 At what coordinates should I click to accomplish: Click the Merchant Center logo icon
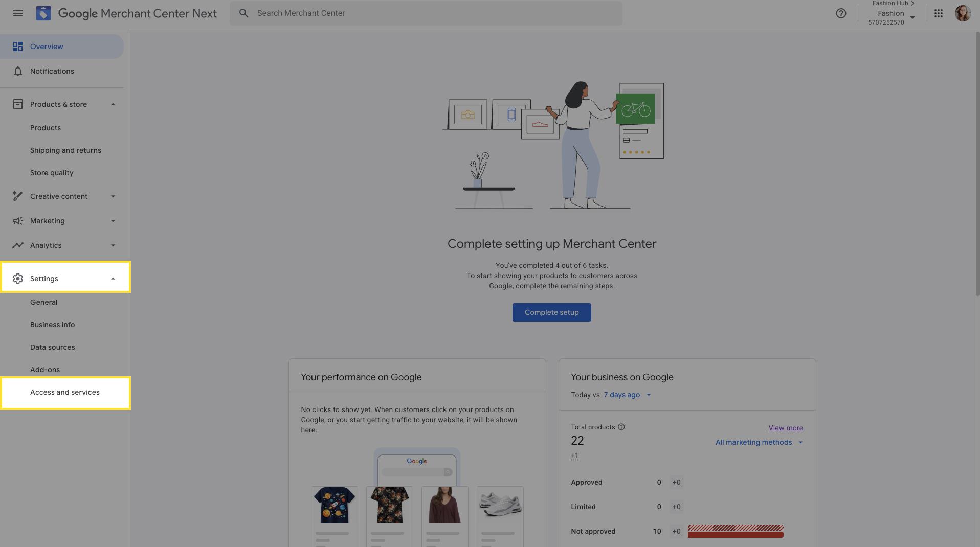(43, 13)
